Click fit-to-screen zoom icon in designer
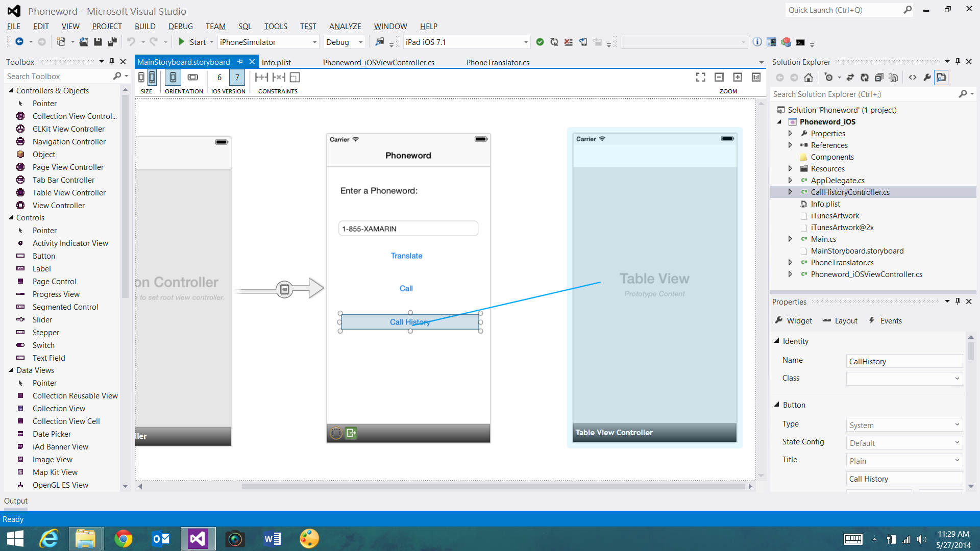This screenshot has height=551, width=980. (x=701, y=77)
